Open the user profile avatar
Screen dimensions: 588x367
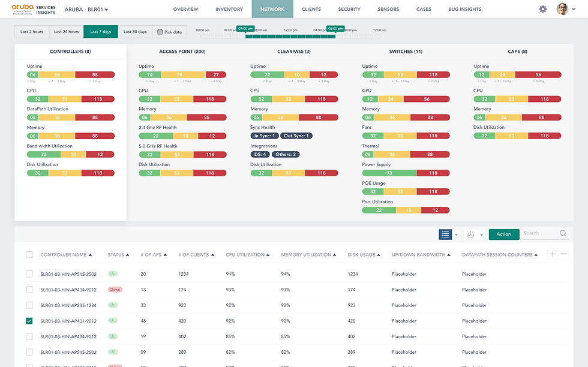(562, 9)
